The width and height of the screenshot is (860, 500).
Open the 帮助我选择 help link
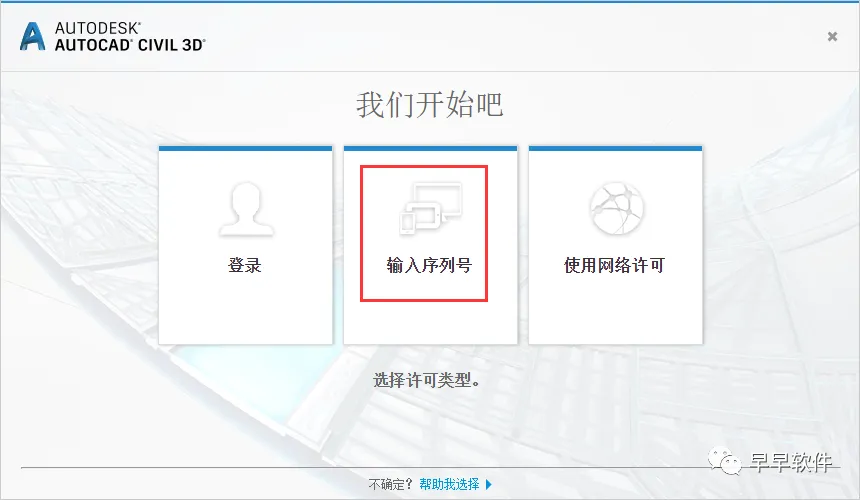click(x=449, y=484)
